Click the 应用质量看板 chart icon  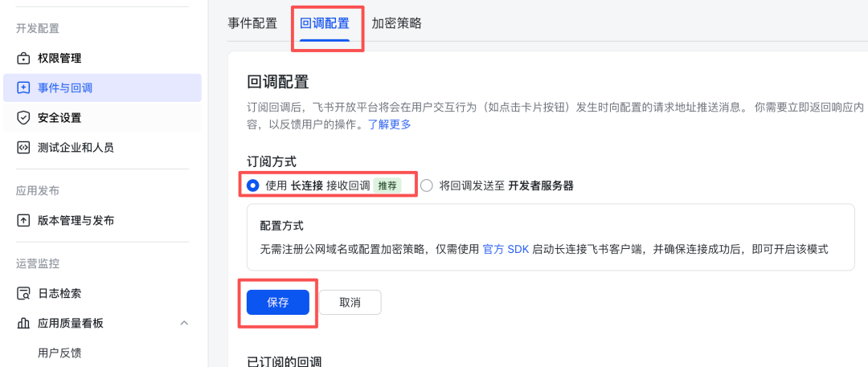(23, 324)
